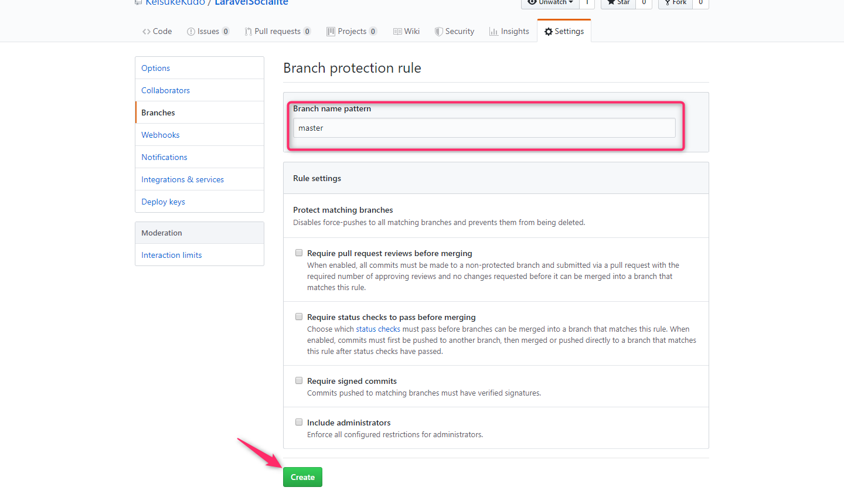
Task: Show the Insights tab
Action: [x=509, y=31]
